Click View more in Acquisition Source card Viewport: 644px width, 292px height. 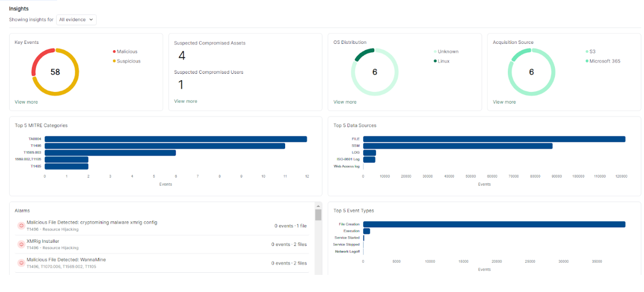point(505,102)
